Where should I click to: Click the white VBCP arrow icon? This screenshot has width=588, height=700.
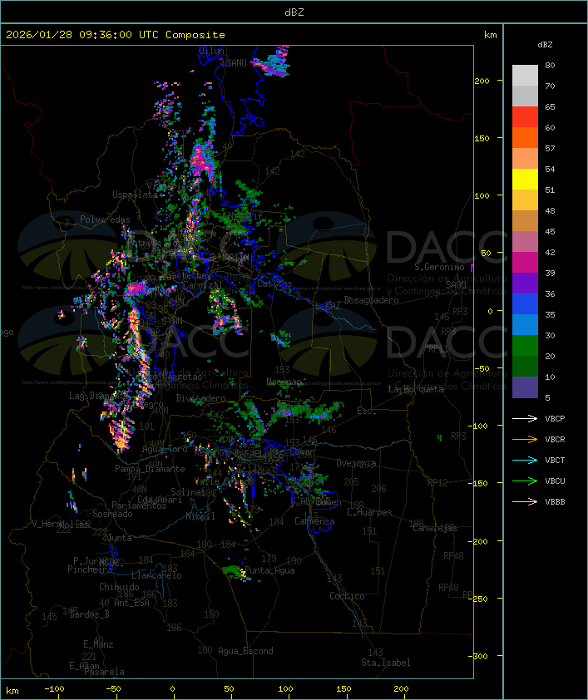pyautogui.click(x=526, y=418)
